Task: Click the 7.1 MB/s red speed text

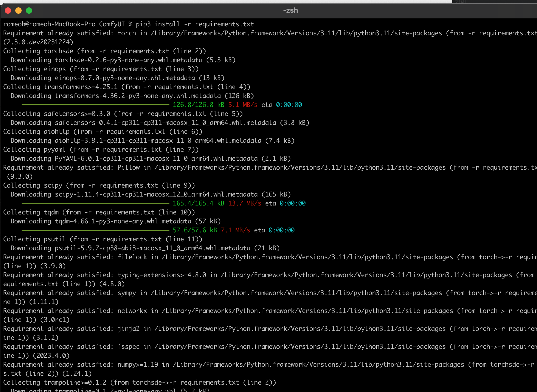Action: point(235,230)
